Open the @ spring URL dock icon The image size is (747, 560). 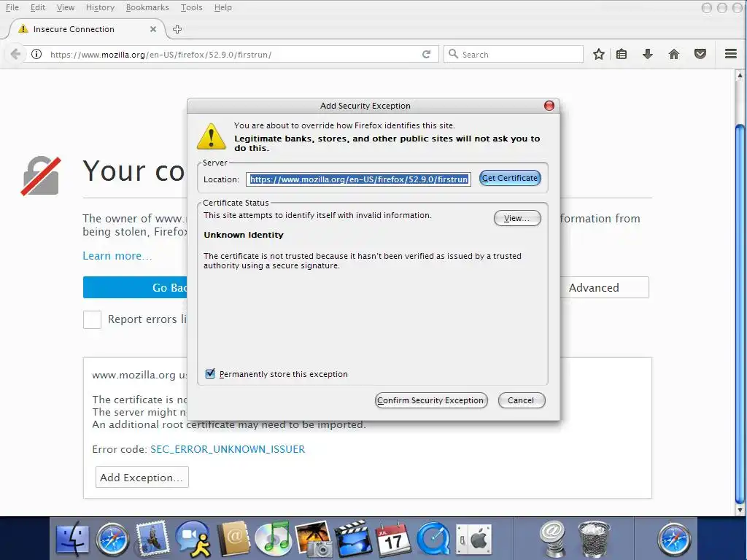coord(553,539)
